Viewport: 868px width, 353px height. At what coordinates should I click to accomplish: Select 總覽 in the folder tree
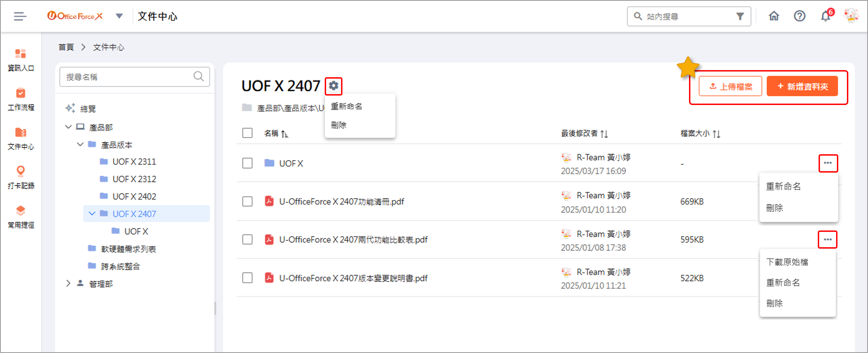[x=88, y=109]
